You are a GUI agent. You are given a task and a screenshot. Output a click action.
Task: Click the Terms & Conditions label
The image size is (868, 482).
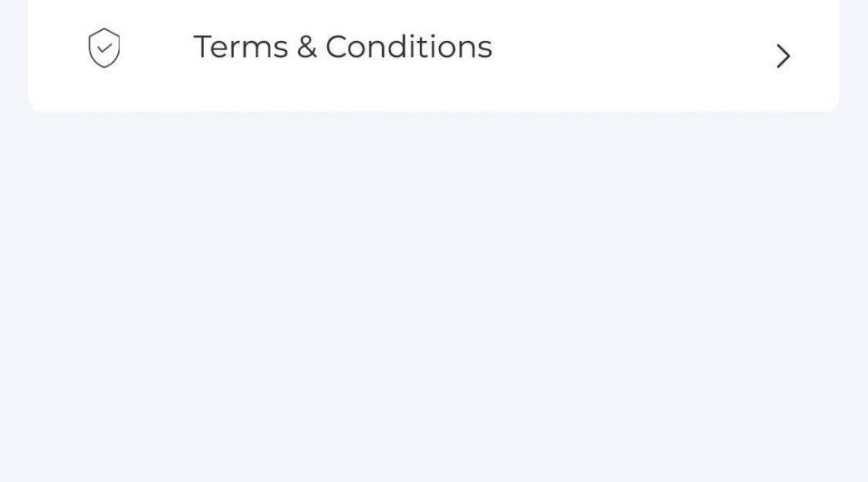click(343, 47)
